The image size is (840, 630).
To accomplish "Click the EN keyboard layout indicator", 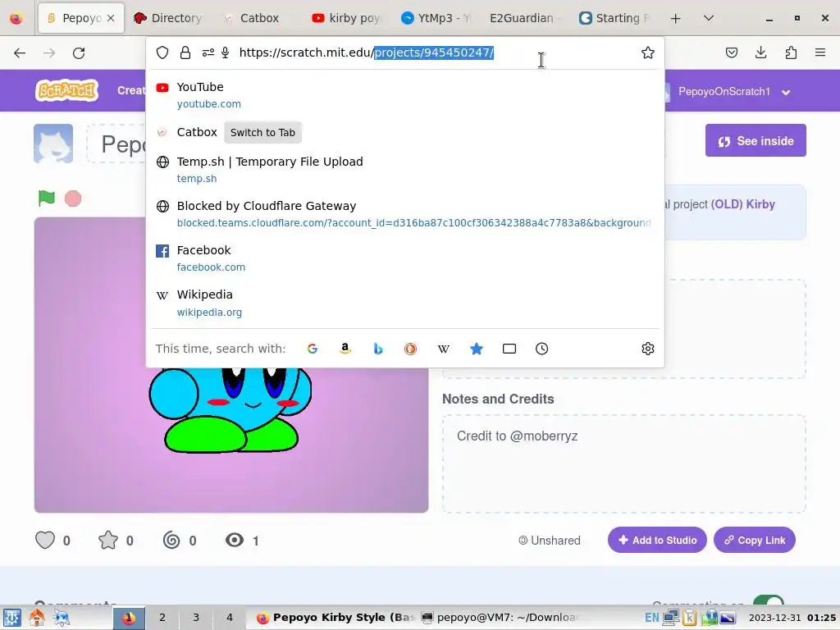I will [x=652, y=617].
